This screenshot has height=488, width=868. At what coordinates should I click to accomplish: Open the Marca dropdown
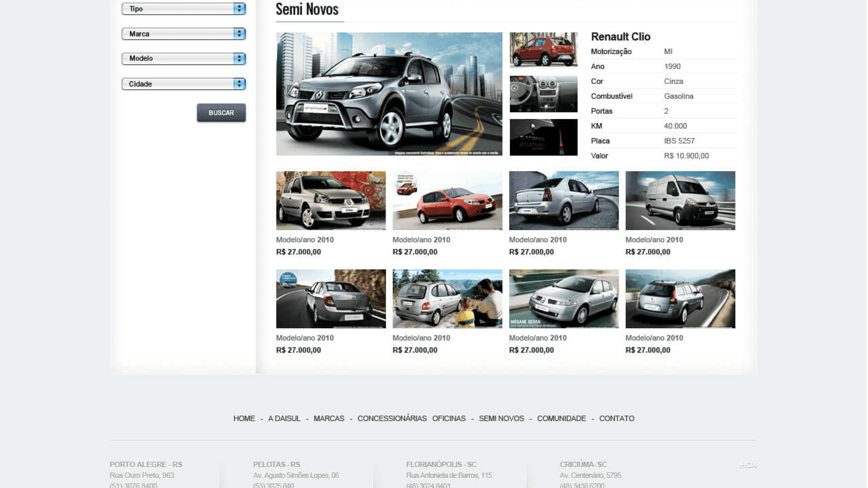click(184, 34)
